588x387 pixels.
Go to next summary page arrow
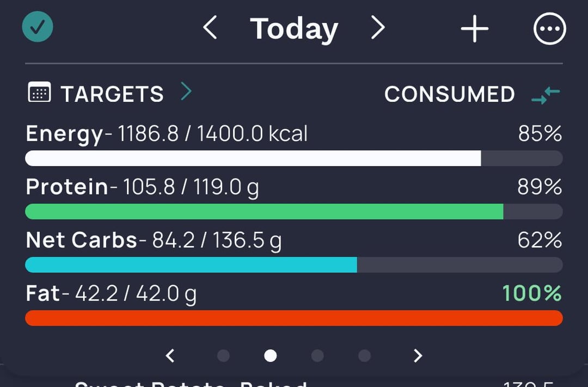(418, 355)
